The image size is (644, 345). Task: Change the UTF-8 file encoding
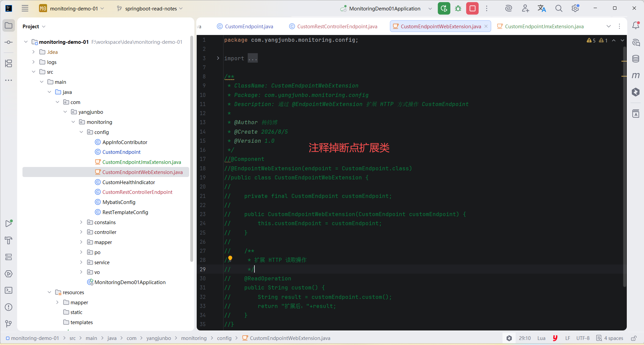pos(583,338)
